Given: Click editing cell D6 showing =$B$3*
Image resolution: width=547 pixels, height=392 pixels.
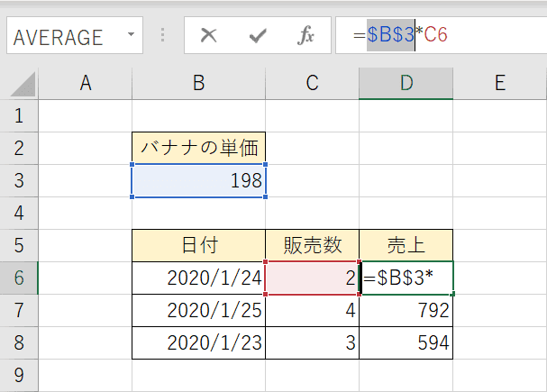Looking at the screenshot, I should pyautogui.click(x=406, y=278).
